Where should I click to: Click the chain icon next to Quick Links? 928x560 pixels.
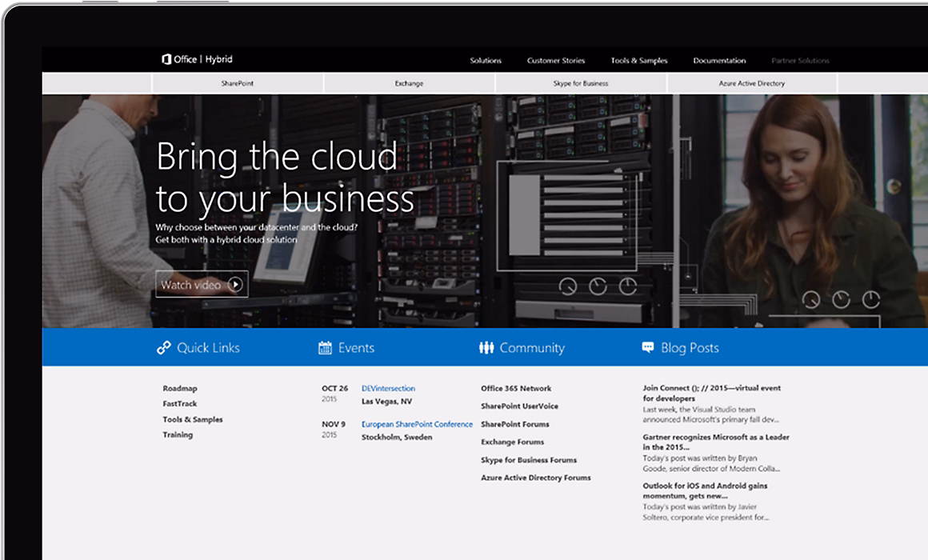click(162, 347)
